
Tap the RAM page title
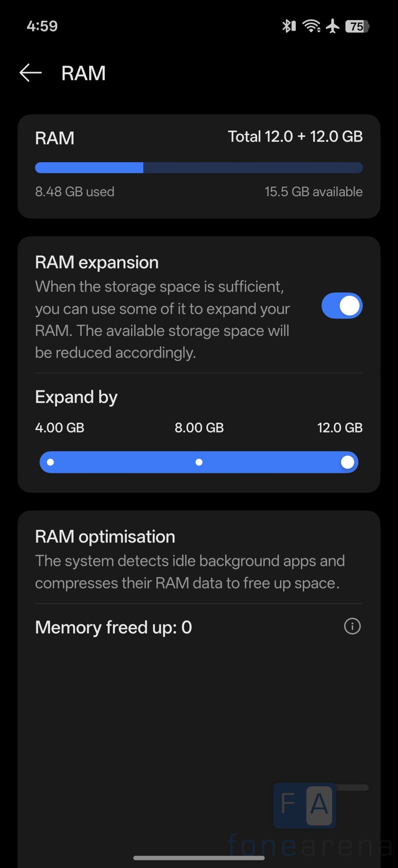[83, 73]
